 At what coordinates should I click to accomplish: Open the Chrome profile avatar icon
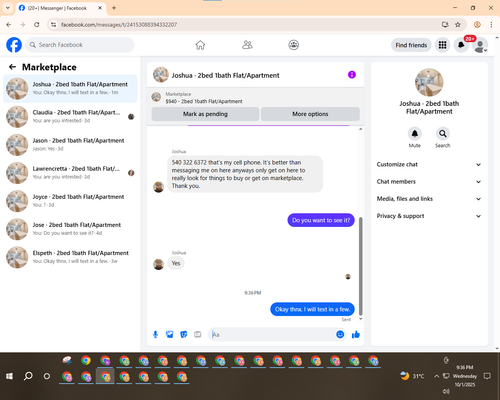click(x=477, y=24)
